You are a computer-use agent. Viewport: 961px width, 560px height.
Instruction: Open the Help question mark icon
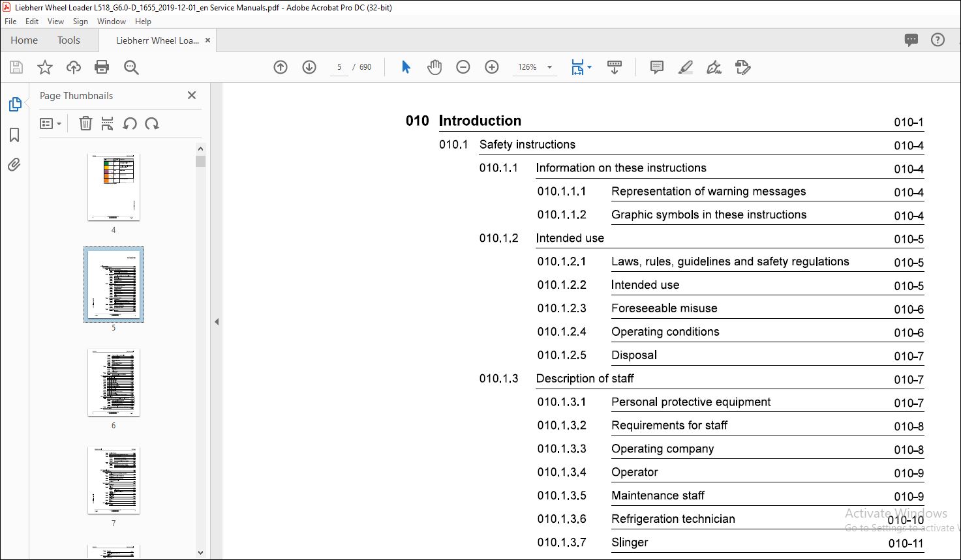(x=938, y=40)
